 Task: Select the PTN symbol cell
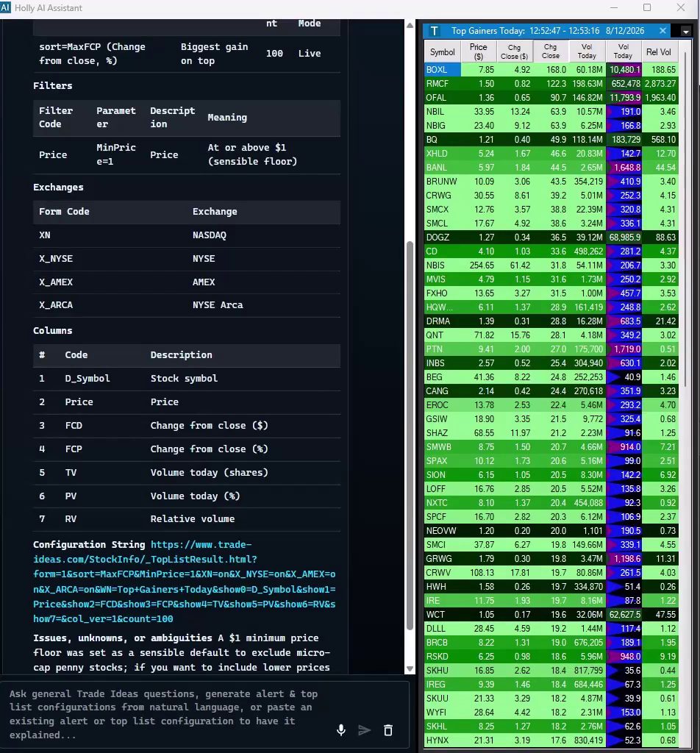442,349
